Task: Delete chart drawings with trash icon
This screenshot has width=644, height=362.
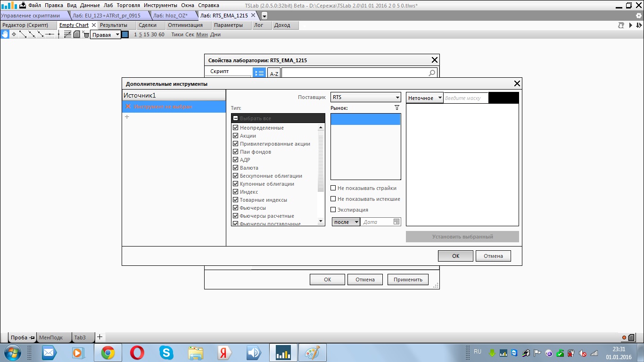Action: [86, 34]
